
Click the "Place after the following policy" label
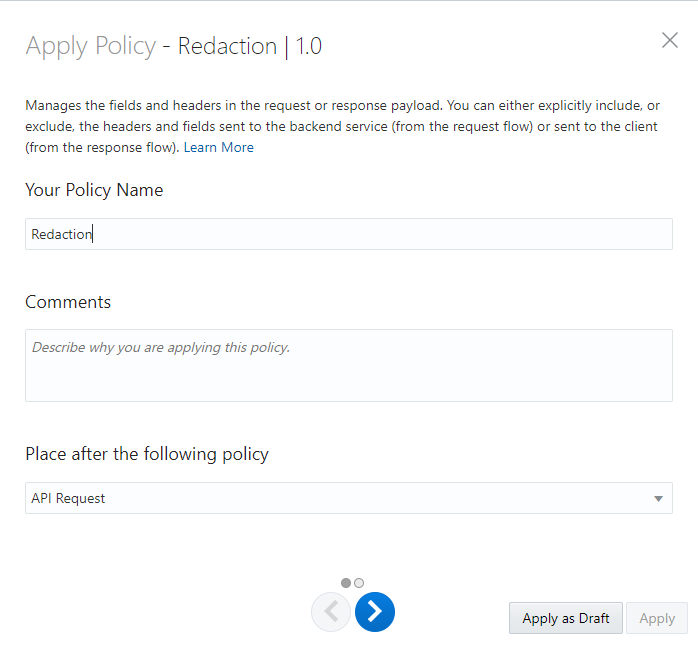147,454
